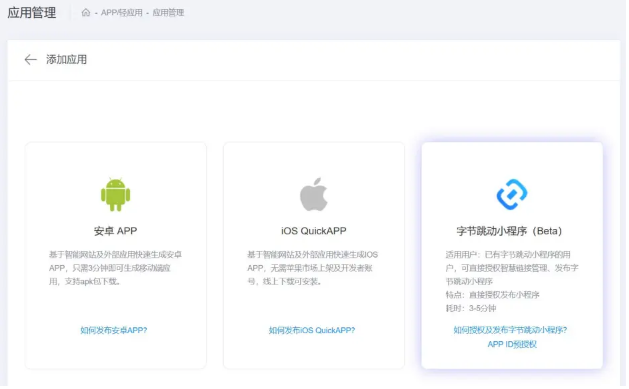
Task: Select the blue ByteDance mini-program icon
Action: tap(512, 194)
